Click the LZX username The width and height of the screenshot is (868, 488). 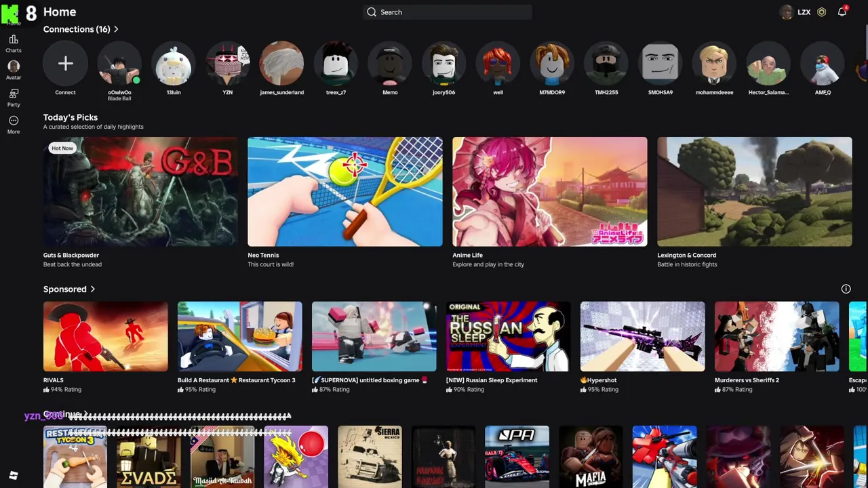point(804,12)
